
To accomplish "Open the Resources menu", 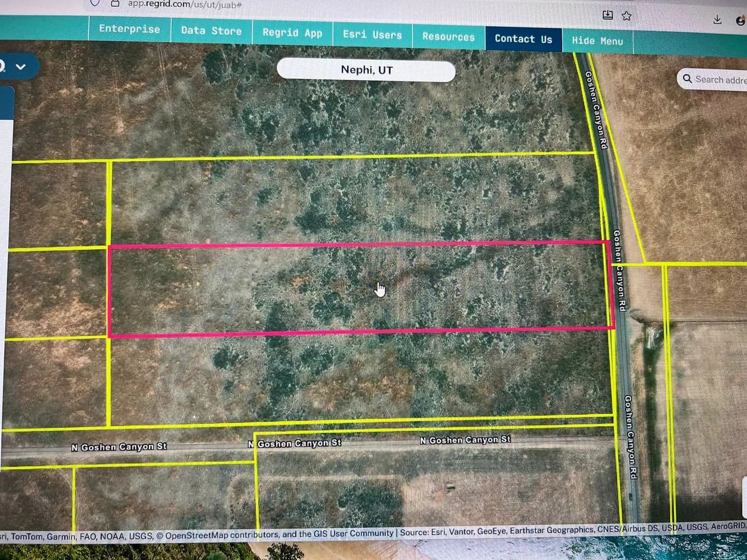I will 448,37.
